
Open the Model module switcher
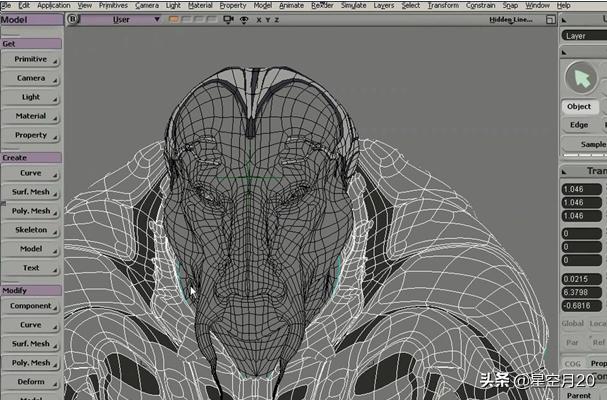pos(30,19)
